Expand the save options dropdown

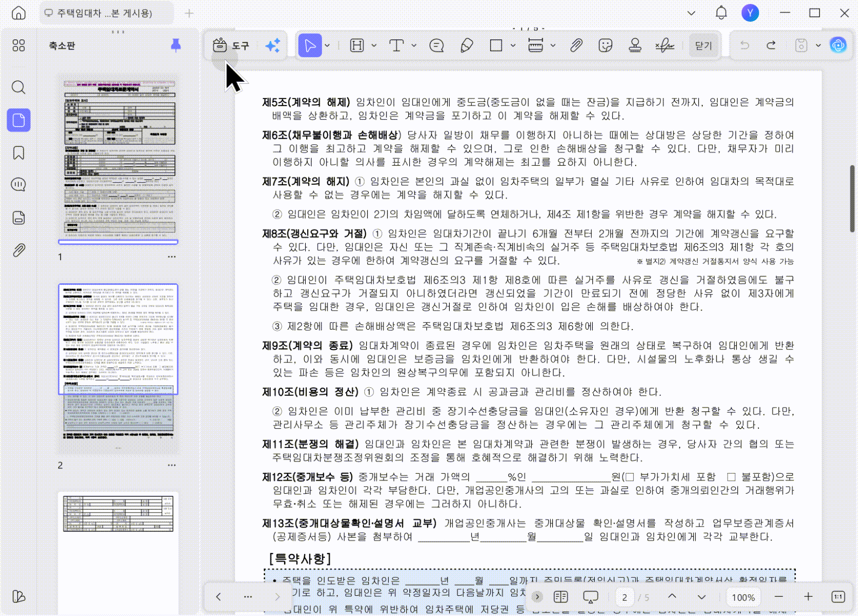(x=818, y=45)
